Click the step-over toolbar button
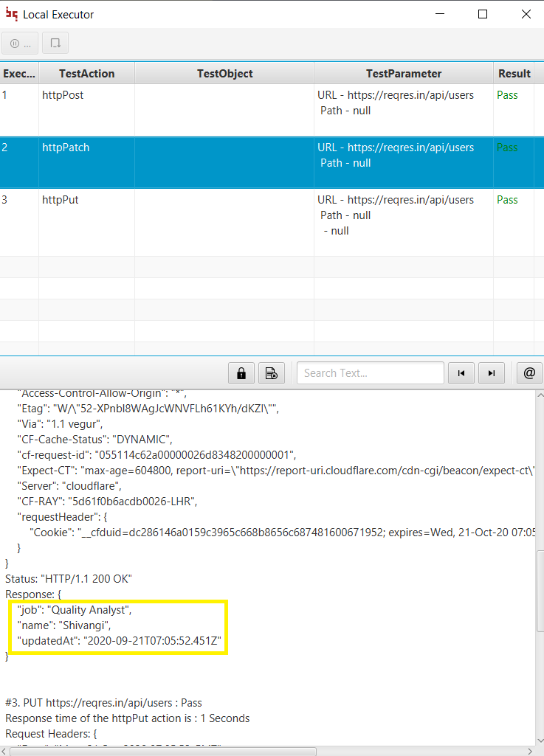This screenshot has width=544, height=756. pos(55,44)
